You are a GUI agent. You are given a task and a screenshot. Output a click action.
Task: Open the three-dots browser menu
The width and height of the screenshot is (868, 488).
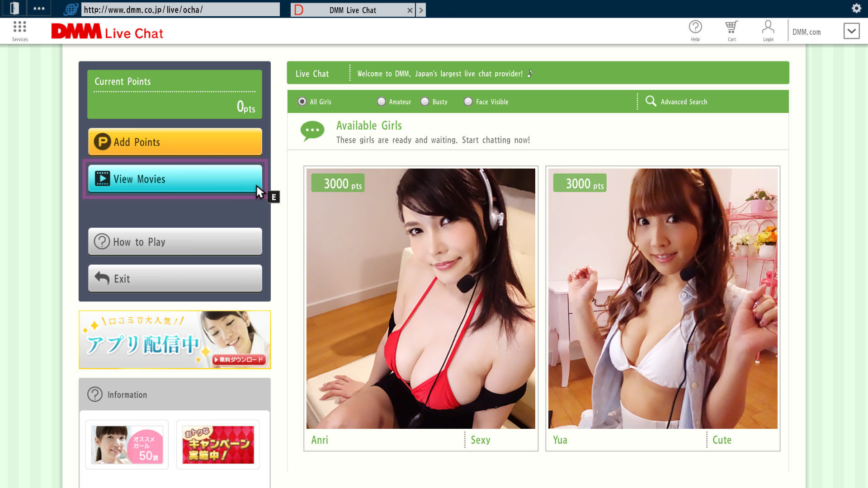tap(39, 9)
